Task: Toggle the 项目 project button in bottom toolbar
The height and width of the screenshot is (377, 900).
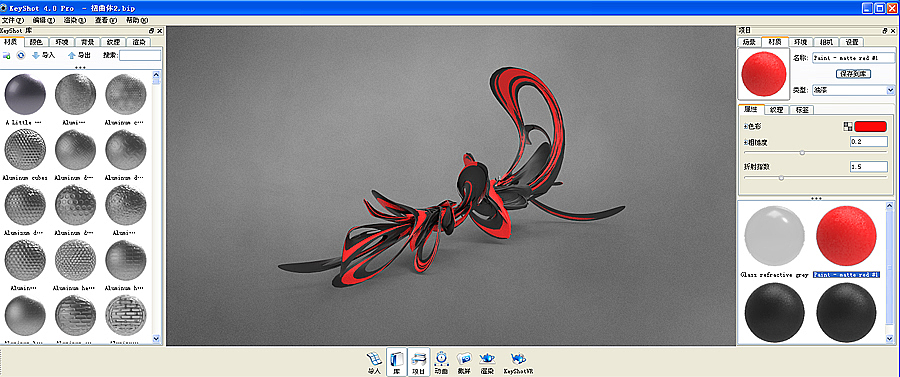Action: (x=419, y=362)
